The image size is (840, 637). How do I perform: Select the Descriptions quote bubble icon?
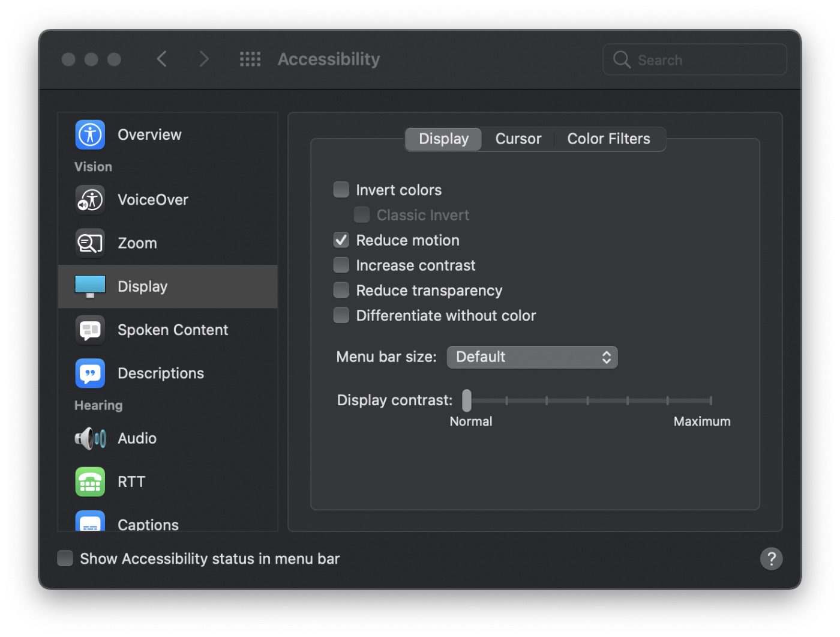90,373
